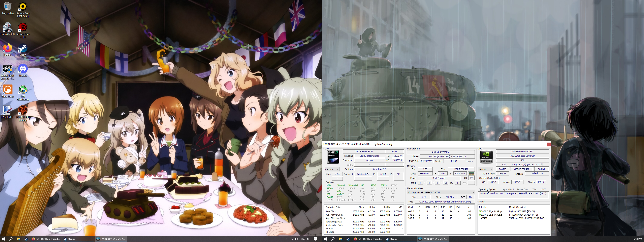Open the Kingston memory module dropdown
This screenshot has width=644, height=242.
[x=441, y=192]
